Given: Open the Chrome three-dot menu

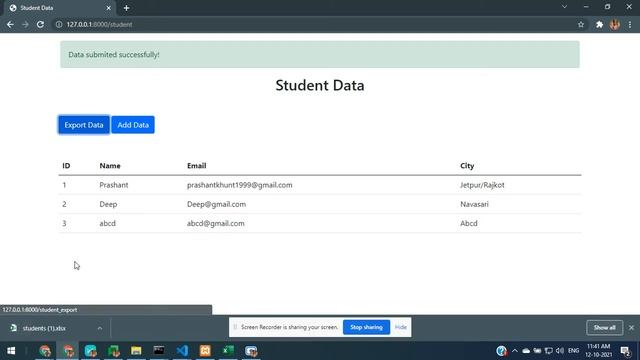Looking at the screenshot, I should [x=630, y=24].
